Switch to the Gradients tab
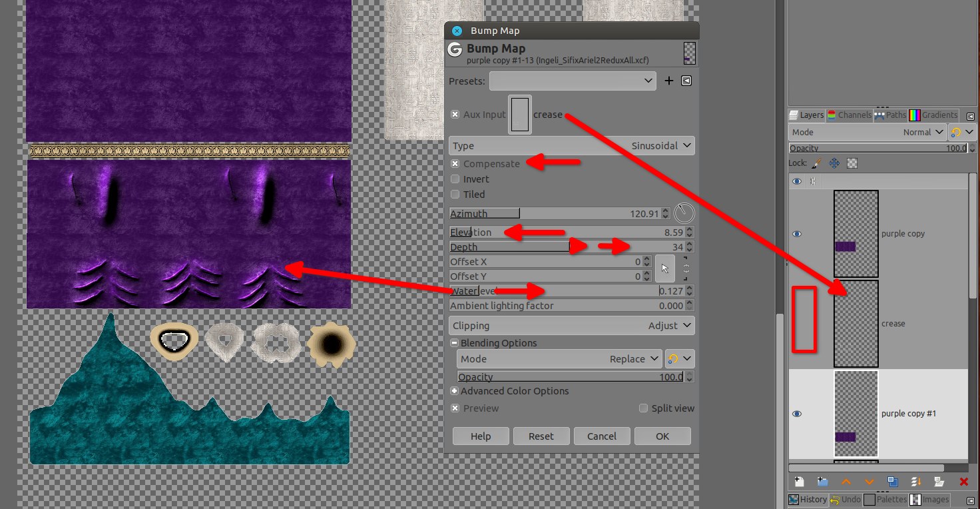This screenshot has height=509, width=980. click(933, 115)
